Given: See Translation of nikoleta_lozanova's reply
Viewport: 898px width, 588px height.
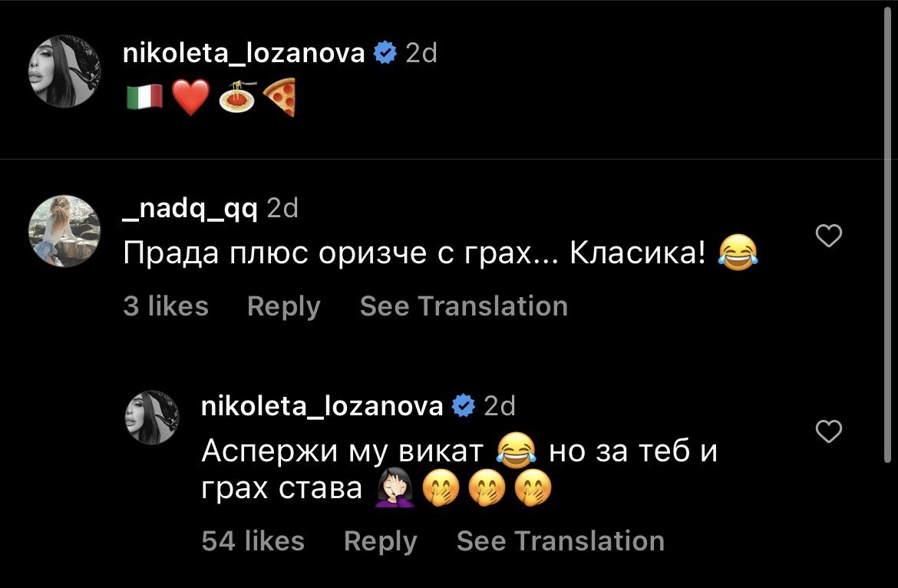Looking at the screenshot, I should point(560,541).
